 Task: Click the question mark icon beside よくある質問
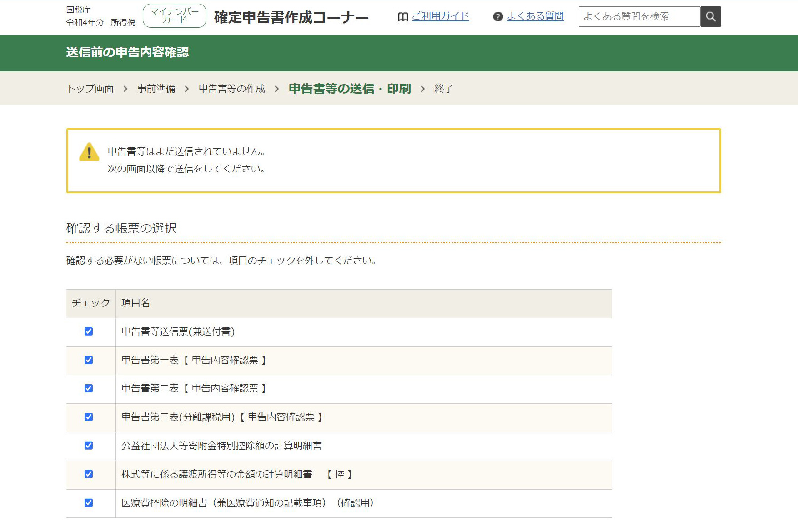[x=498, y=17]
